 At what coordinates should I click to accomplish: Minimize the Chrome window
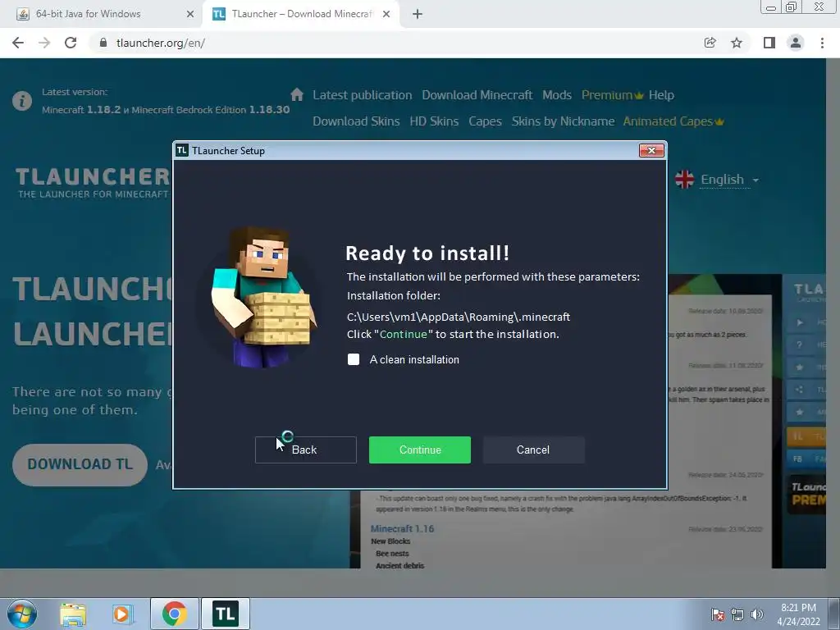pos(771,7)
